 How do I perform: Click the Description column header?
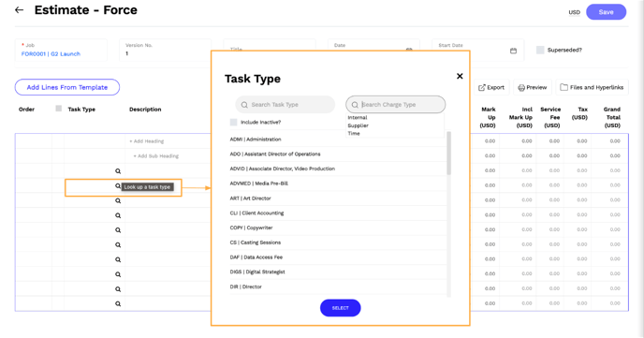click(x=145, y=110)
